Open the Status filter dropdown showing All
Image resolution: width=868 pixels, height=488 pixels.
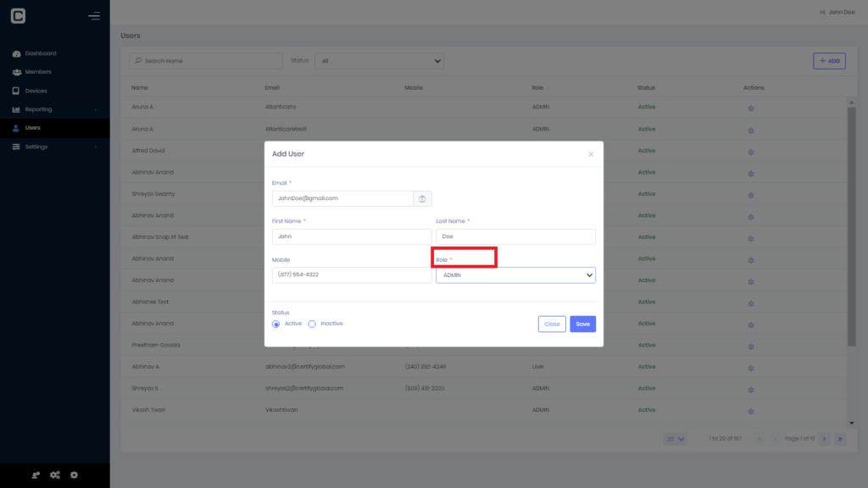pos(379,60)
